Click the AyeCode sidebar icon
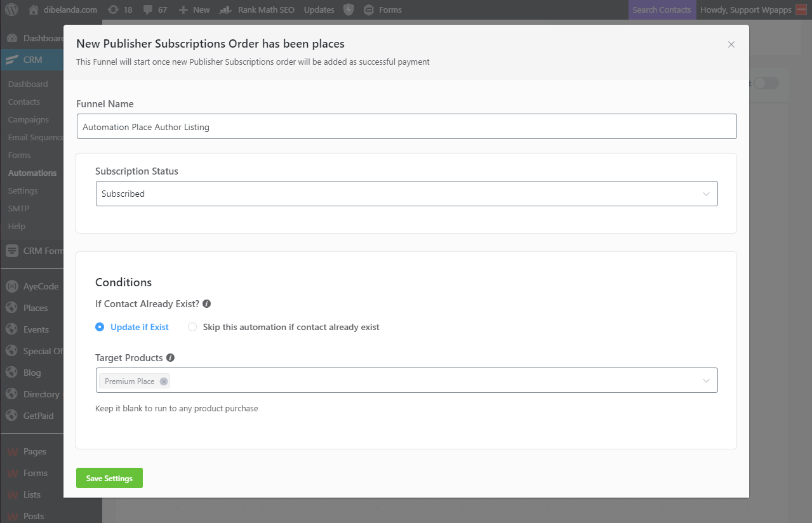This screenshot has height=523, width=812. click(x=11, y=286)
